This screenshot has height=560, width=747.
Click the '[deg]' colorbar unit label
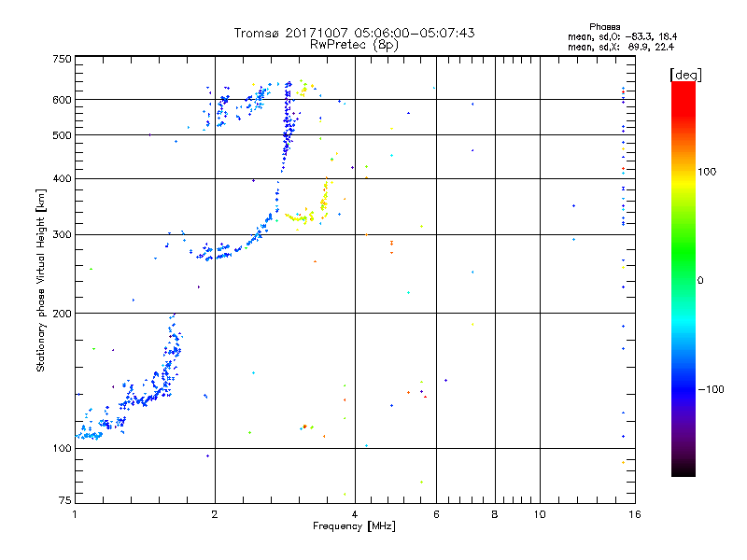coord(685,75)
